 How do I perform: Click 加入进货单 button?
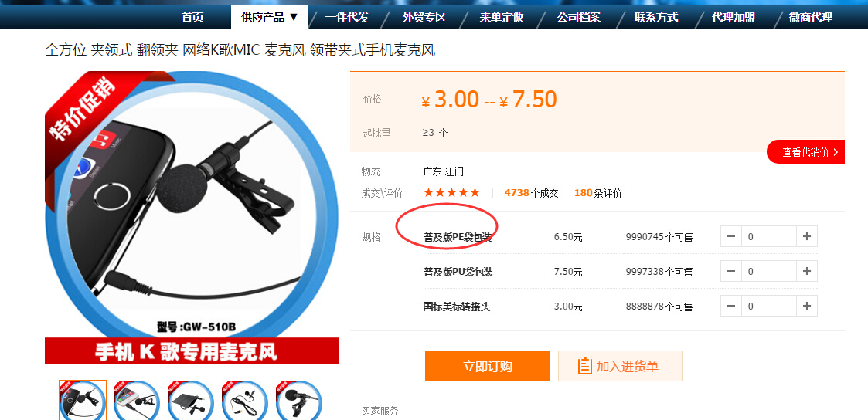pyautogui.click(x=621, y=366)
